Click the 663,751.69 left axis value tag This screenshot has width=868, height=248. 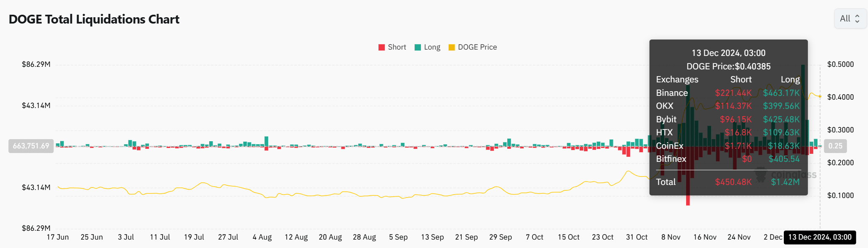tap(31, 146)
